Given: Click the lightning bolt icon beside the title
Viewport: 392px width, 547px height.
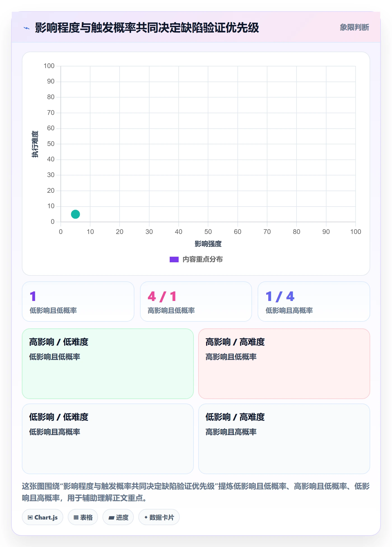Looking at the screenshot, I should pyautogui.click(x=27, y=28).
